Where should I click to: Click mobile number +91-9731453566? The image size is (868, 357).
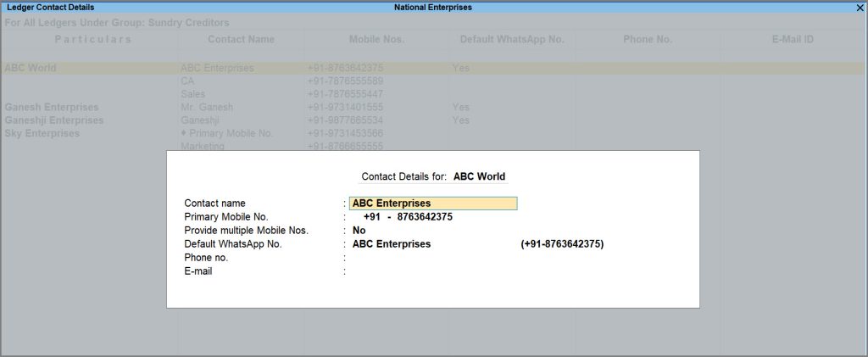pyautogui.click(x=345, y=133)
